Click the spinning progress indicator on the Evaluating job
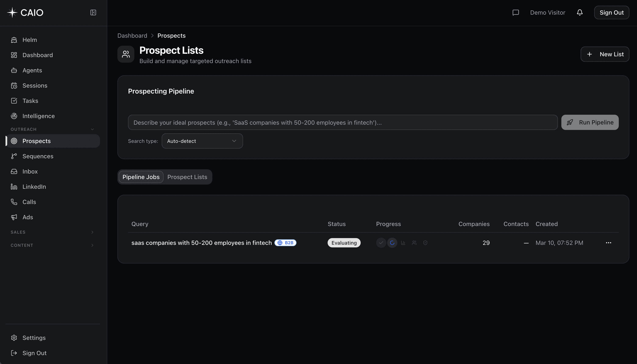The image size is (637, 364). (392, 243)
